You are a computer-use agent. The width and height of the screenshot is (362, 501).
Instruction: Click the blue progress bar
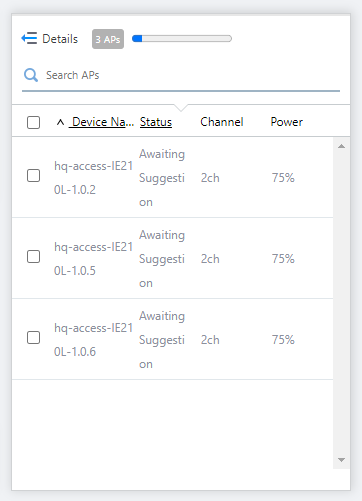point(182,39)
